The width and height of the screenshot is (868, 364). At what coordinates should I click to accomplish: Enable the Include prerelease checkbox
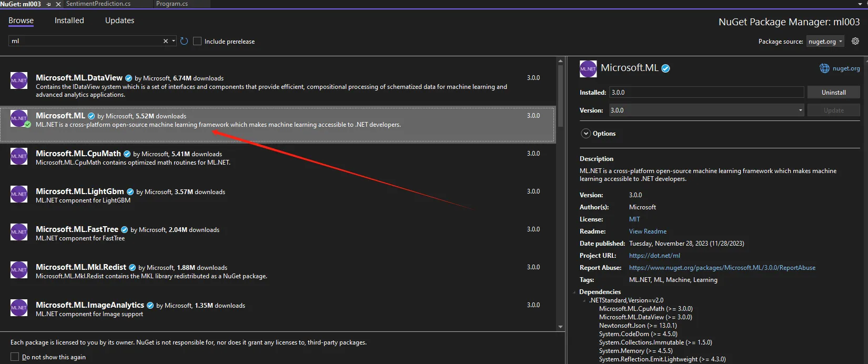[x=197, y=41]
